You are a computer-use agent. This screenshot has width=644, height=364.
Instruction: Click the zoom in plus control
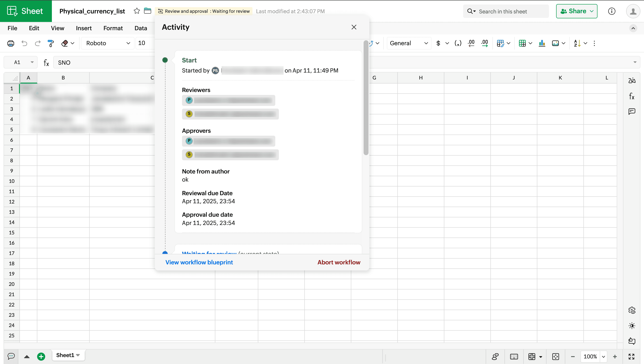pos(615,356)
